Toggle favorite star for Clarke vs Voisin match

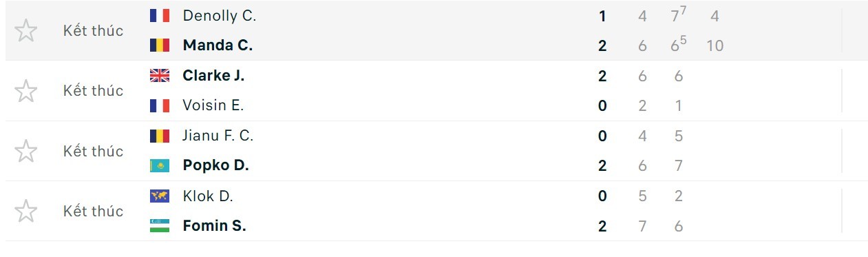tap(25, 90)
